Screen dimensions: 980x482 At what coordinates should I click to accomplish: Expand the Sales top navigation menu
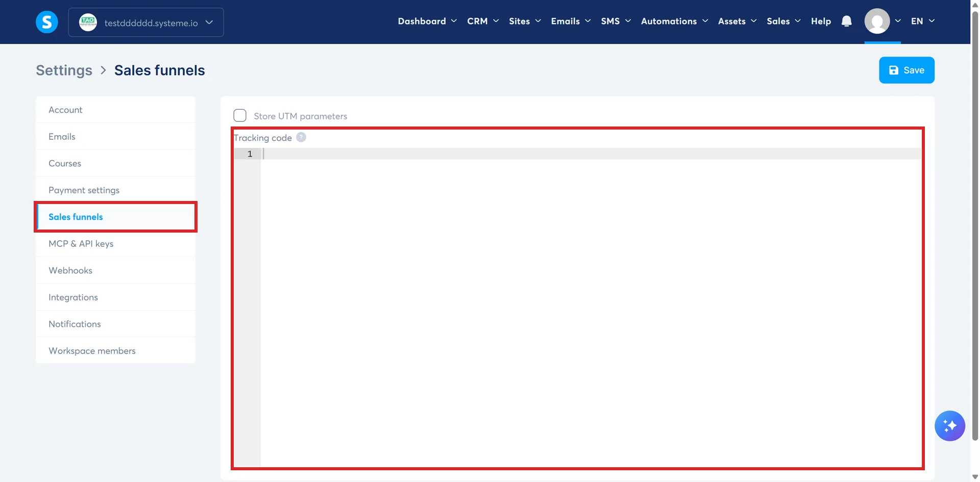click(783, 21)
